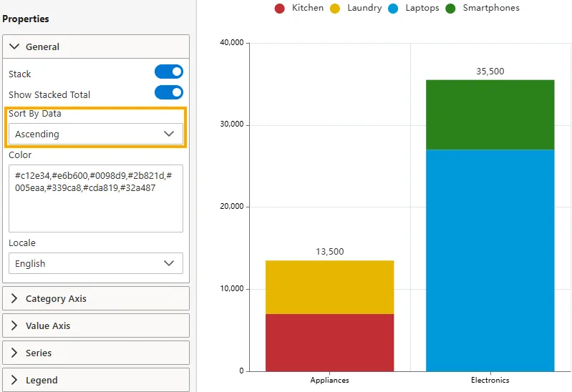Click the Smartphones legend label

point(491,9)
